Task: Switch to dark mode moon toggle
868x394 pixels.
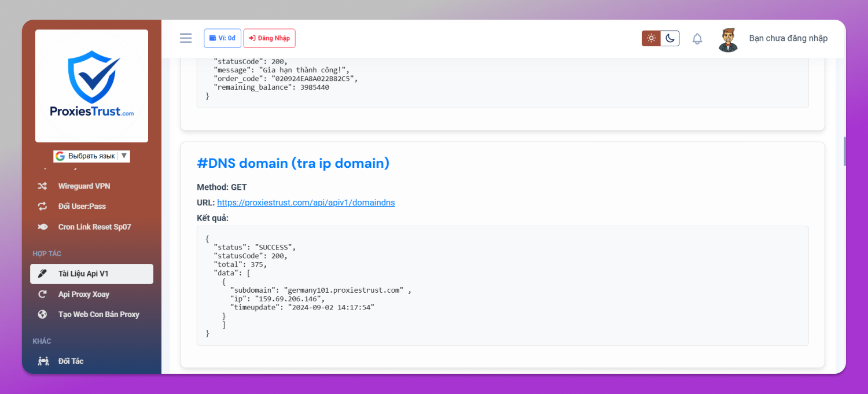Action: 670,38
